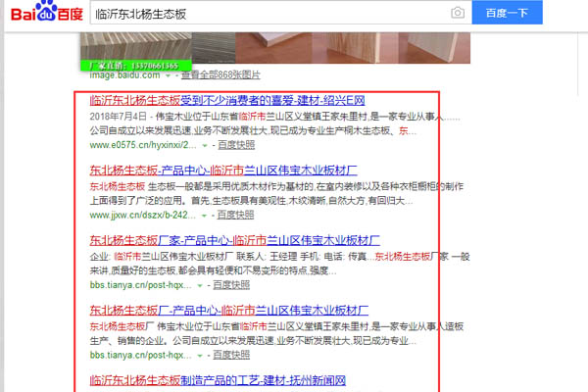Open result 东北杨生态板厂家-产品中心 link
The width and height of the screenshot is (588, 392).
coord(235,240)
